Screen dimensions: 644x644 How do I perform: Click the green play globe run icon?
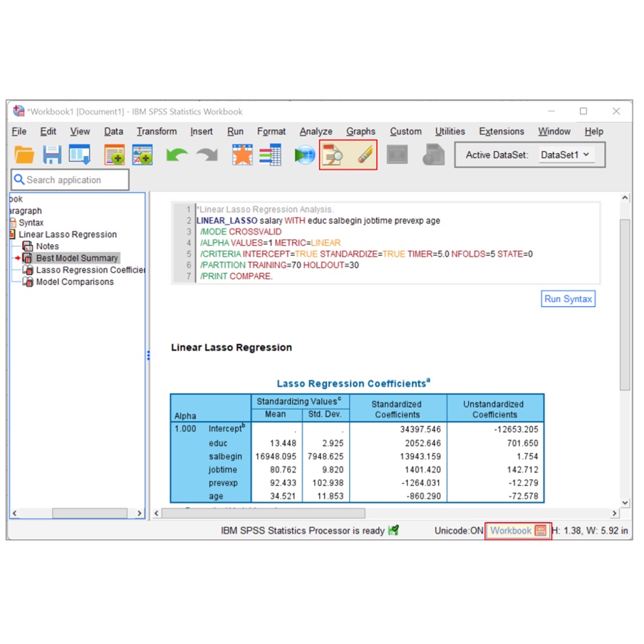coord(305,155)
